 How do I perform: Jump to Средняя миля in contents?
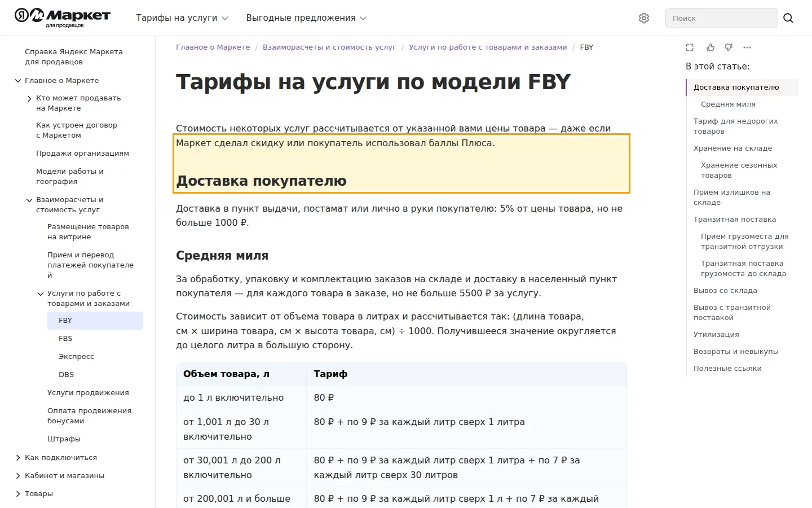pos(728,104)
